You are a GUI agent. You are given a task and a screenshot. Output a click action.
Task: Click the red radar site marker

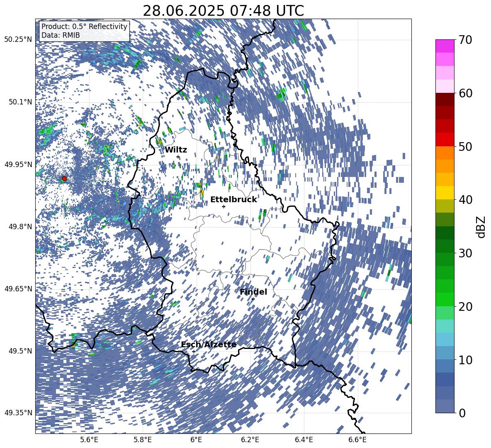[x=64, y=179]
